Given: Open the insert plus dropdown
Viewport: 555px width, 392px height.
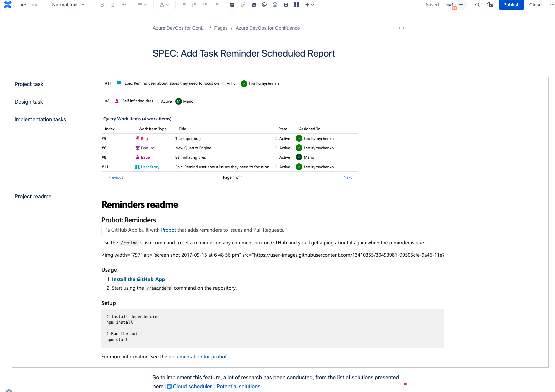Looking at the screenshot, I should point(309,5).
